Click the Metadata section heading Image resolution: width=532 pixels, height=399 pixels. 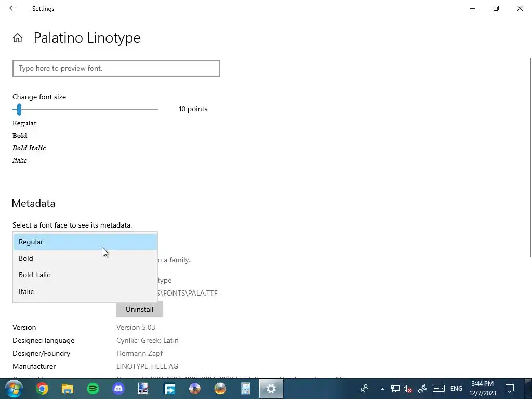[x=33, y=203]
